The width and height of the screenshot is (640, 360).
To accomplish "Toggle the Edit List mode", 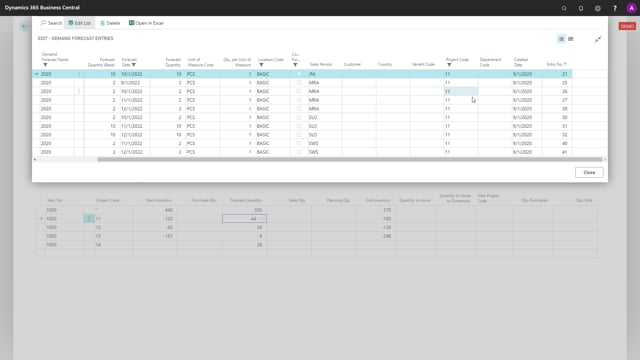I will pyautogui.click(x=80, y=23).
